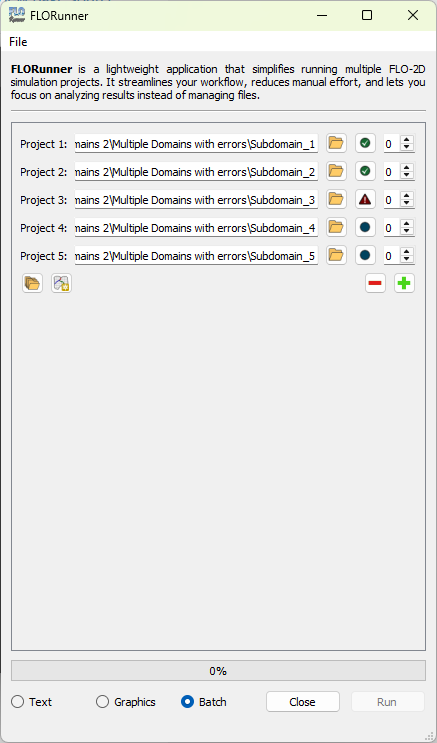Click Project 2 green checkmark status icon
437x743 pixels.
click(365, 171)
